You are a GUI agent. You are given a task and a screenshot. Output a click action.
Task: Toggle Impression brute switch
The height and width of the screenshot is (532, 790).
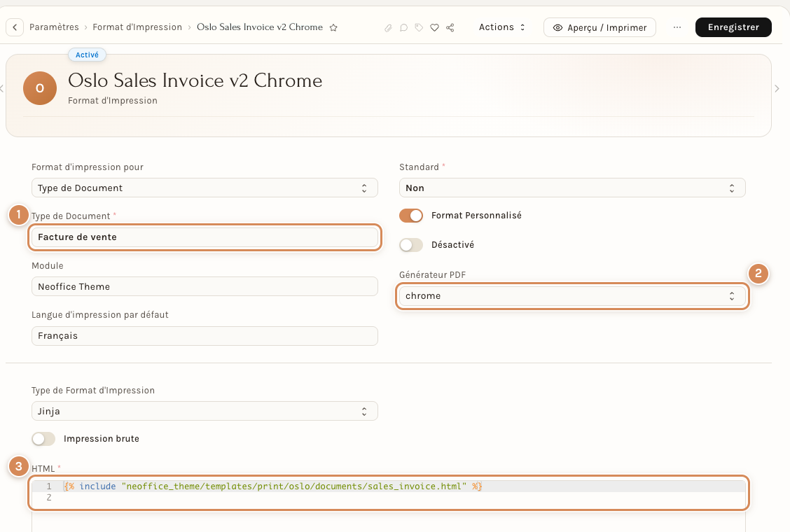tap(43, 439)
